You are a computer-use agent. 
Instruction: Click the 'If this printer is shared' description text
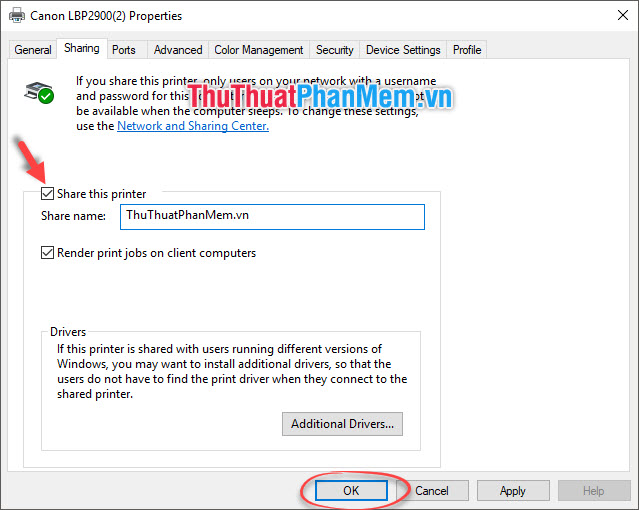pyautogui.click(x=232, y=371)
